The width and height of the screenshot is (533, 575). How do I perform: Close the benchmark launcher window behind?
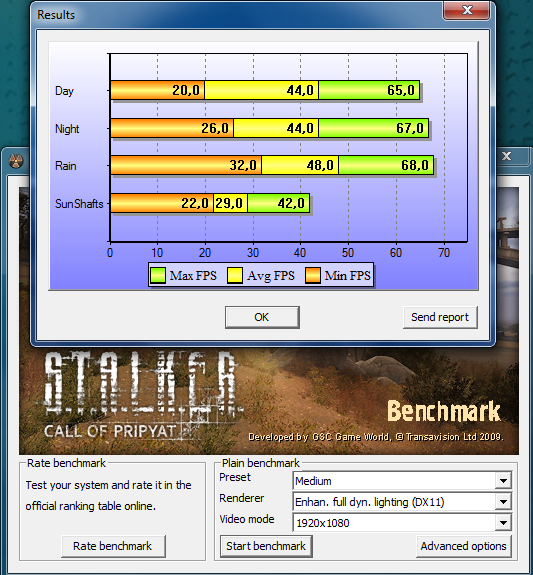tap(507, 156)
